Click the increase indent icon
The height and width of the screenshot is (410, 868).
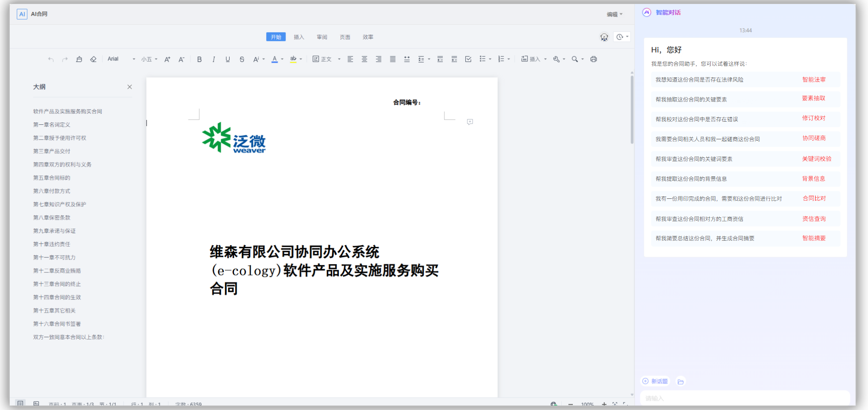tap(454, 59)
